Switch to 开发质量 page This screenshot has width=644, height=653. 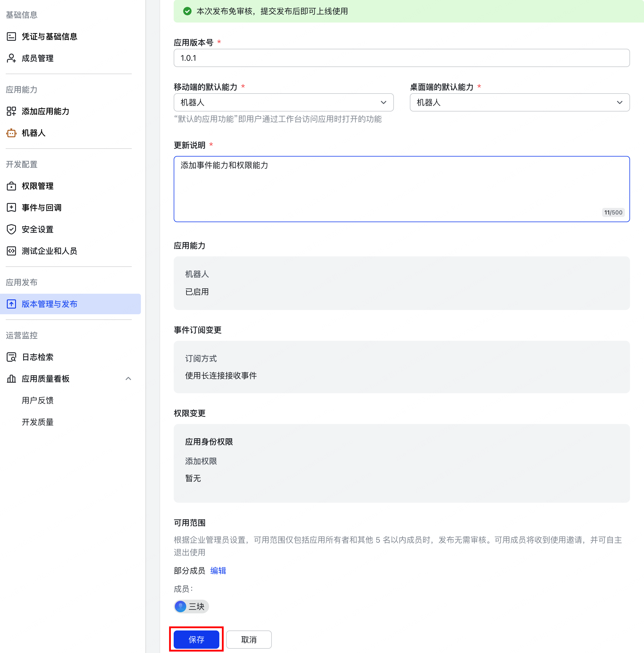[38, 422]
